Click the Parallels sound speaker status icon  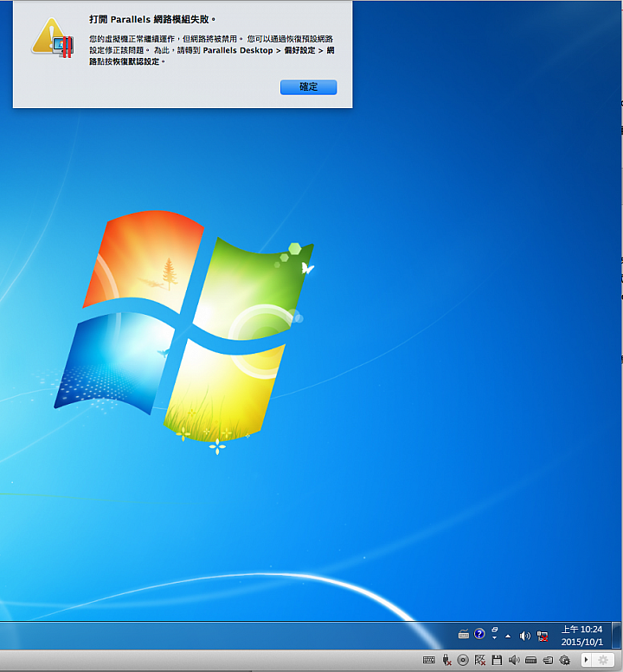[514, 660]
